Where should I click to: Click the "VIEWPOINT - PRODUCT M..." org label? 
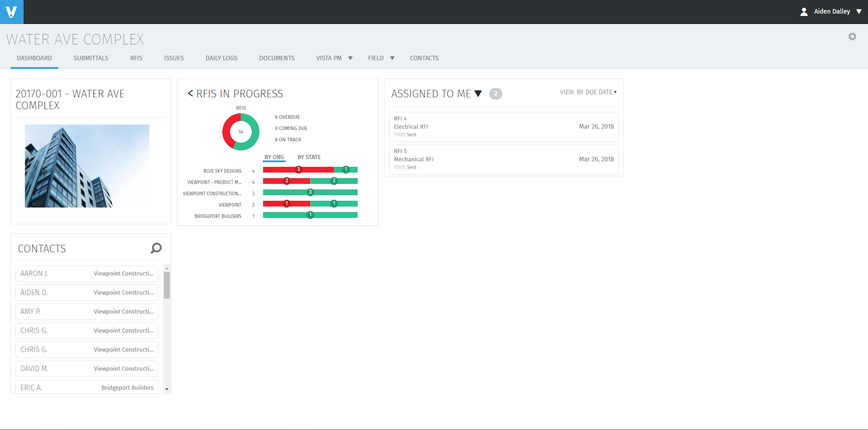pos(214,182)
